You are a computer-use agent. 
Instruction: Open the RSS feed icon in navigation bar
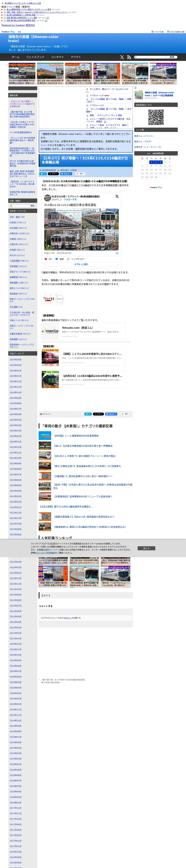coord(129,57)
